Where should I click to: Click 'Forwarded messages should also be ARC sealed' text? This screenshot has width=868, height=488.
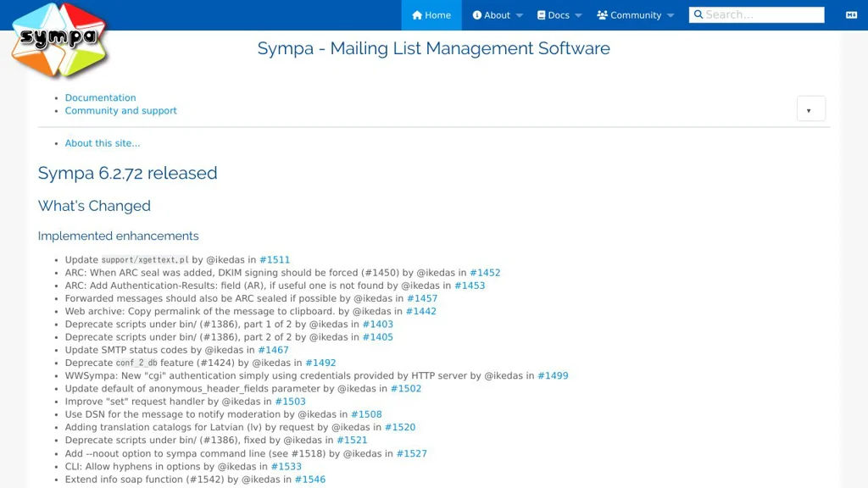coord(177,298)
